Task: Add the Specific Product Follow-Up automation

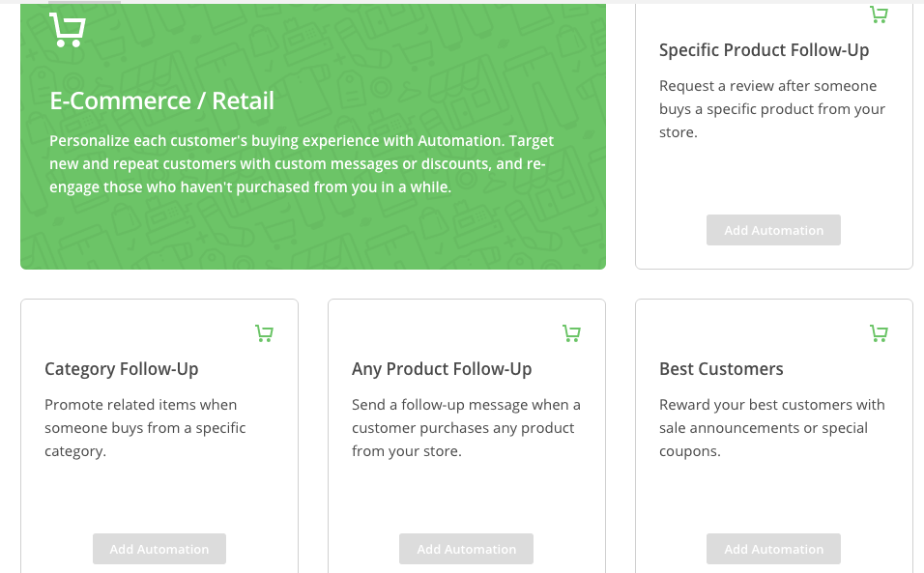Action: pos(773,230)
